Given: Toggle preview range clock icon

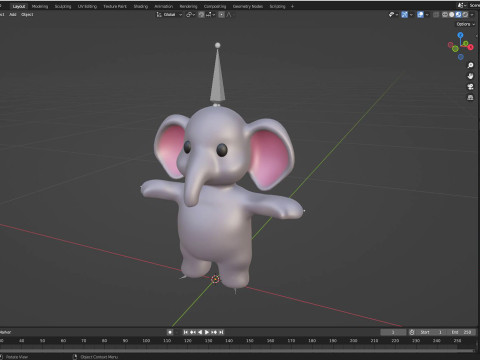Looking at the screenshot, I should (x=412, y=332).
